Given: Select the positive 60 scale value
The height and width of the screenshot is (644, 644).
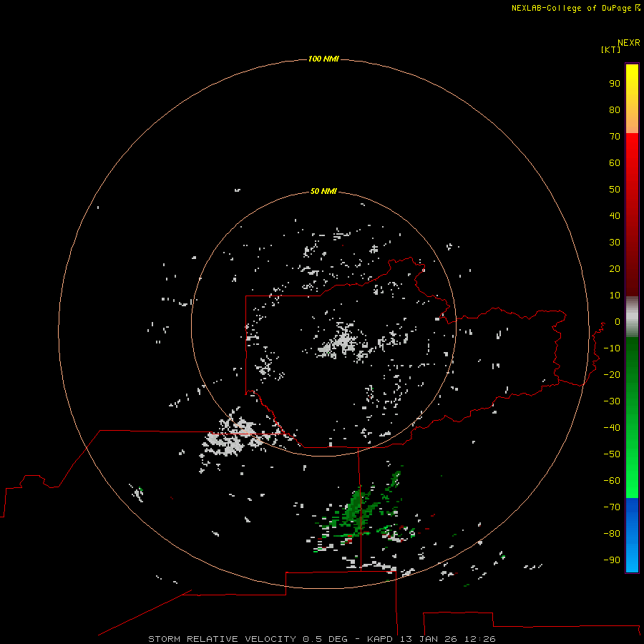Looking at the screenshot, I should point(615,162).
